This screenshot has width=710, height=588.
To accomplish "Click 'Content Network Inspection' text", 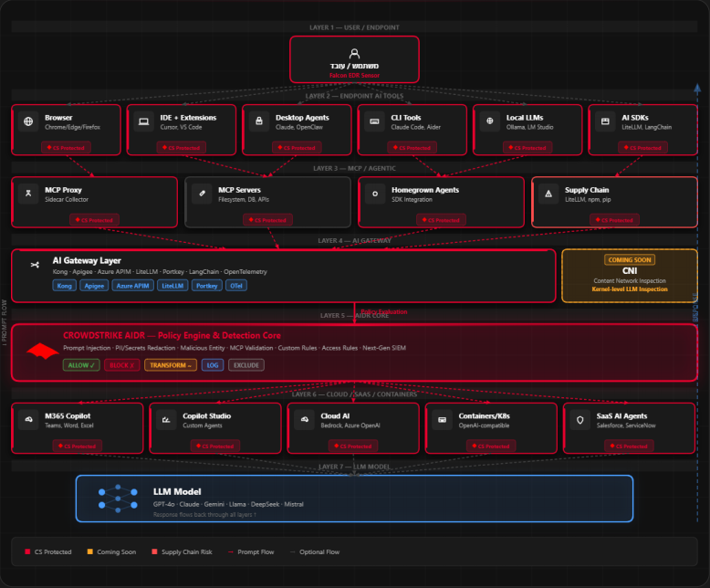I will tap(630, 281).
